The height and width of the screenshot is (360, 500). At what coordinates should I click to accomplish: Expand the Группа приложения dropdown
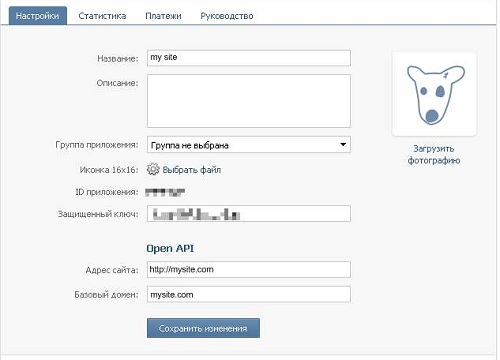(249, 145)
